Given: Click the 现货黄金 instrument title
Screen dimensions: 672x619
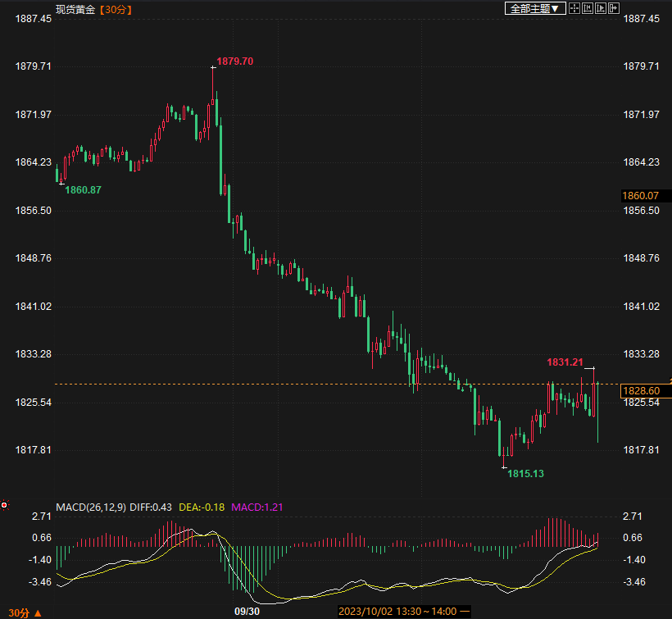Looking at the screenshot, I should click(x=75, y=10).
